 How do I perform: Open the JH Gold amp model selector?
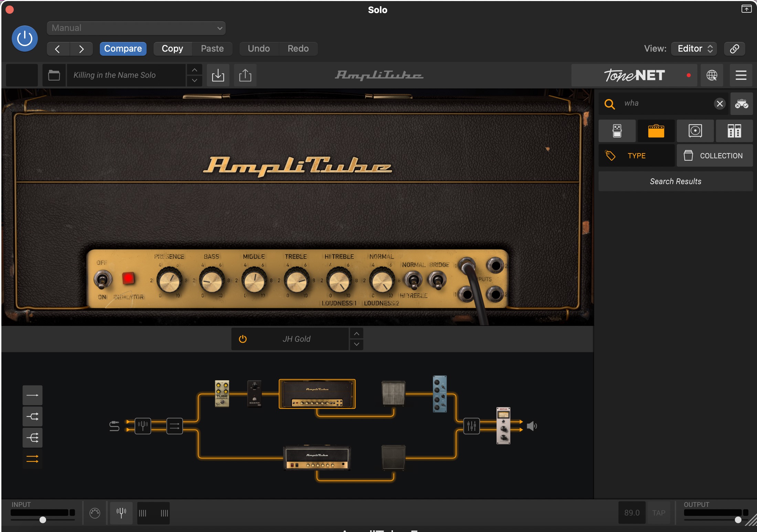(x=297, y=339)
